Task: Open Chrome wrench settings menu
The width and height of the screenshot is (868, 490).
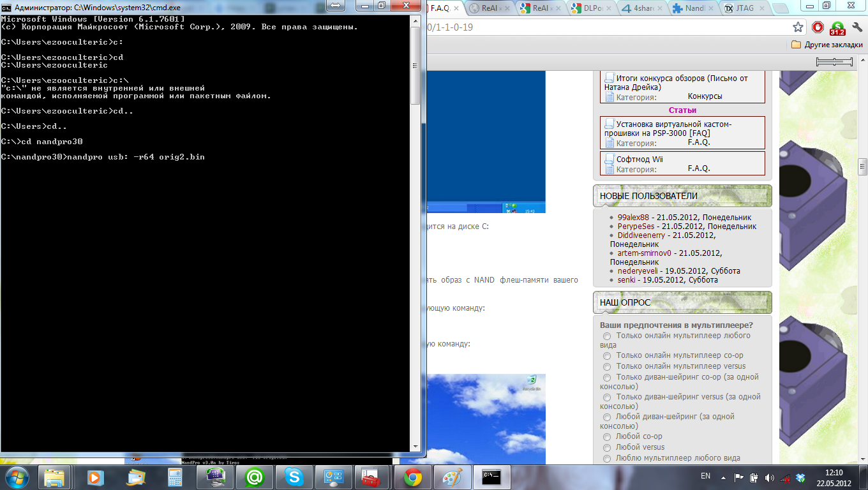Action: [x=857, y=27]
